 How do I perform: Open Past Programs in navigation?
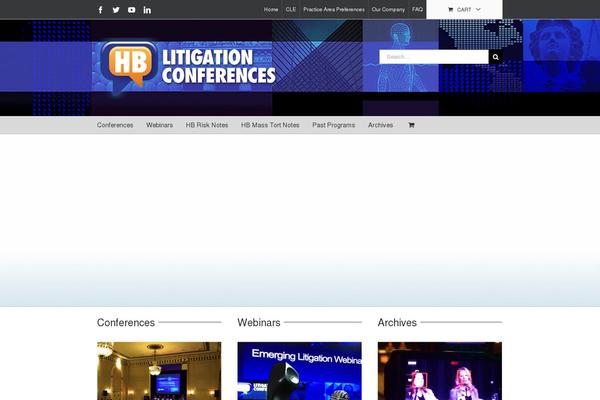coord(334,125)
